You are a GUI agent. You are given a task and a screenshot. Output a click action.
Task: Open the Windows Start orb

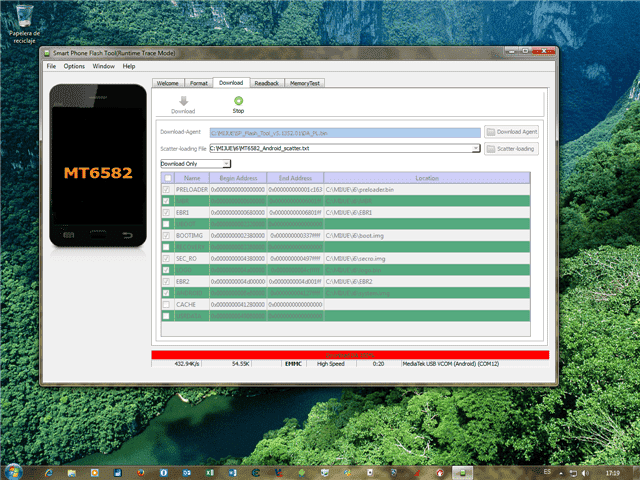pos(12,472)
